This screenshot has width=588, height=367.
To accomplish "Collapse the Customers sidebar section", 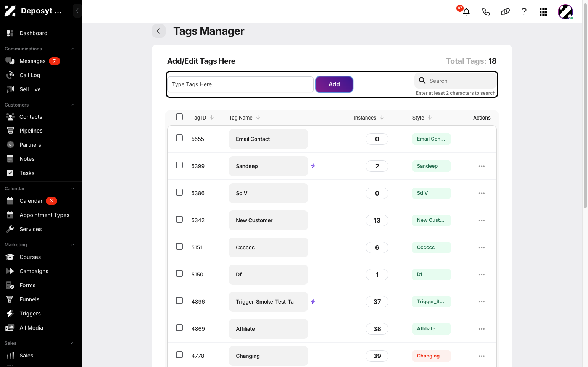I will 72,105.
